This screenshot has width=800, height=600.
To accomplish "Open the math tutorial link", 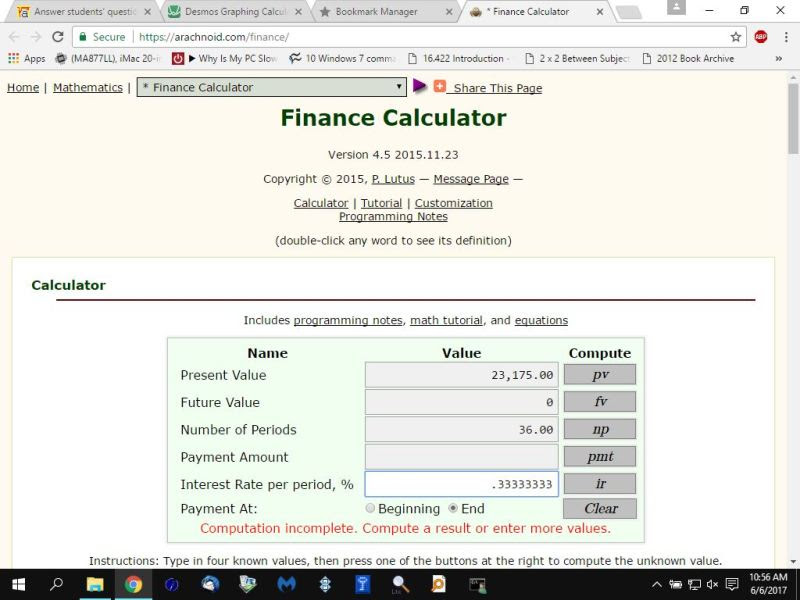I will (x=446, y=320).
